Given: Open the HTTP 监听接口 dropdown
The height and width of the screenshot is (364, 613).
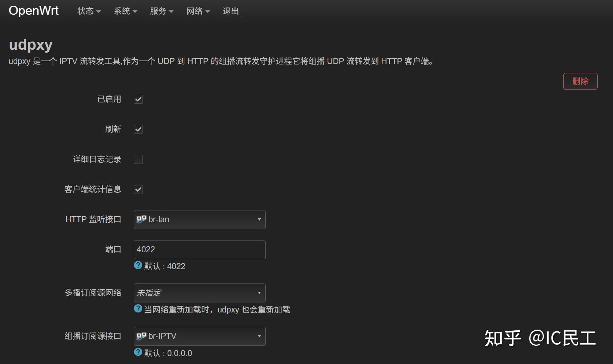Looking at the screenshot, I should (x=199, y=219).
